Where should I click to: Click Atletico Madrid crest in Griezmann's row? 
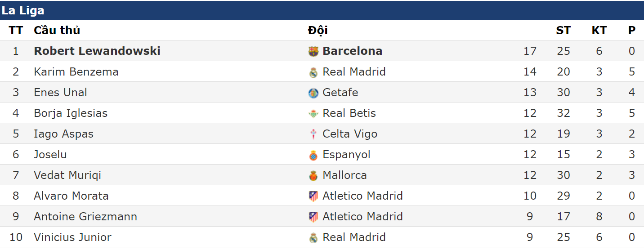pyautogui.click(x=313, y=217)
